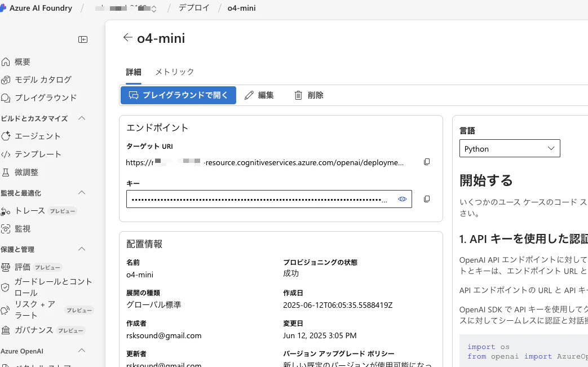Click the リスク + アラート icon
The height and width of the screenshot is (367, 588).
pyautogui.click(x=5, y=310)
